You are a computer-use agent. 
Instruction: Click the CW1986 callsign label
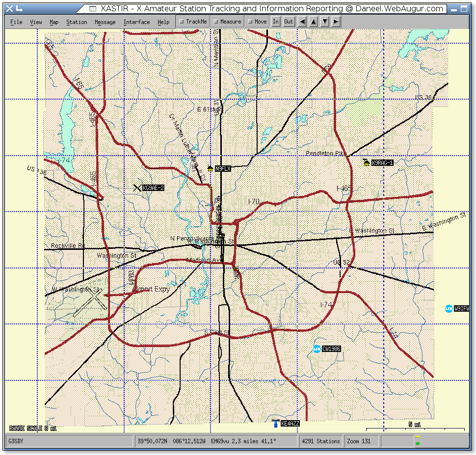pos(331,348)
